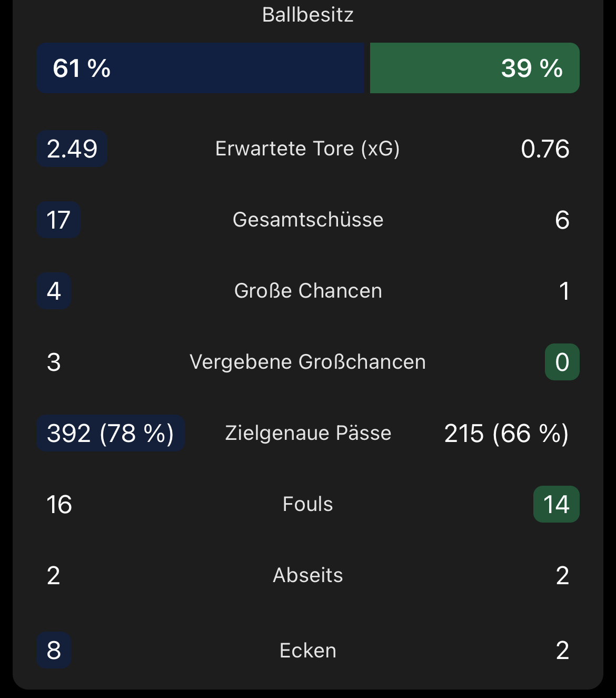Select the Gesamtschüsse label
Screen dimensions: 616x698
(x=308, y=220)
